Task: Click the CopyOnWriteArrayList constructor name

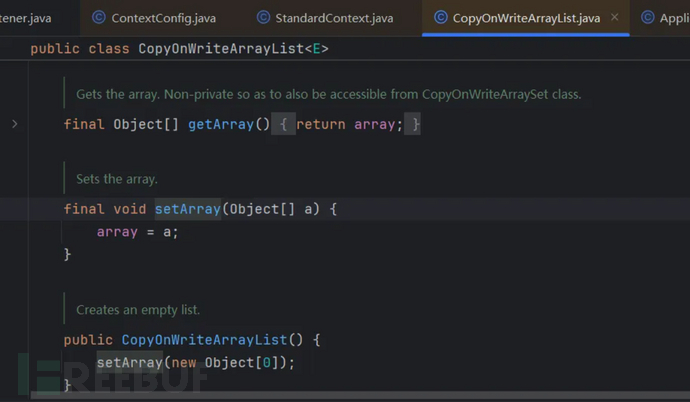Action: coord(204,340)
